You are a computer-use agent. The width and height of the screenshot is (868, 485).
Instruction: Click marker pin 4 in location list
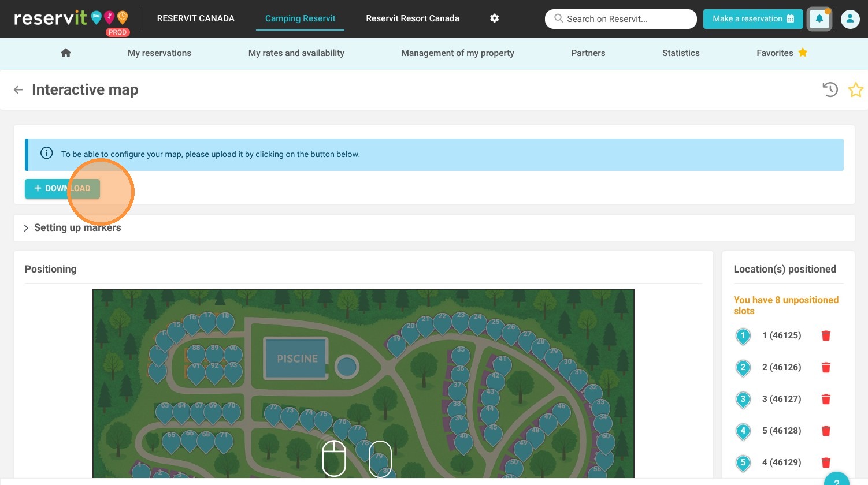coord(743,431)
